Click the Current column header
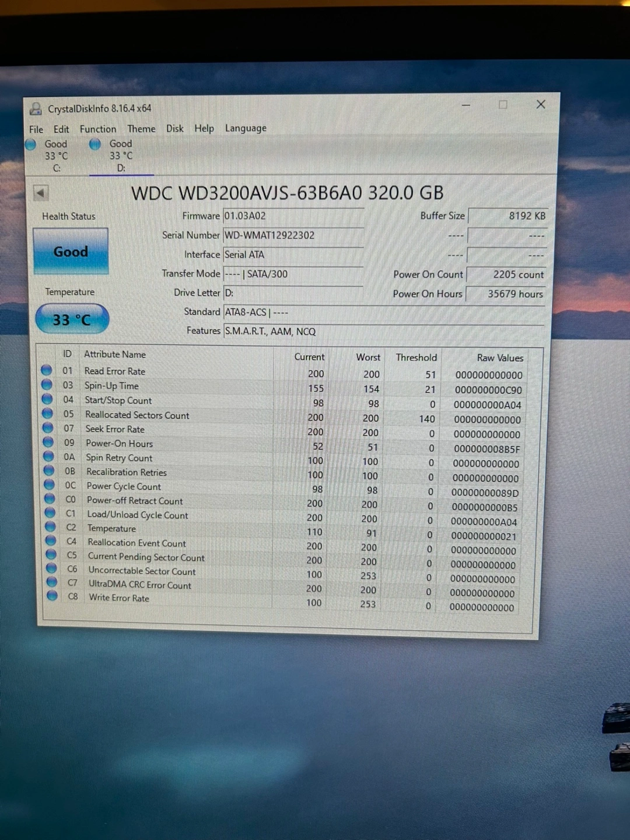630x840 pixels. pyautogui.click(x=309, y=356)
